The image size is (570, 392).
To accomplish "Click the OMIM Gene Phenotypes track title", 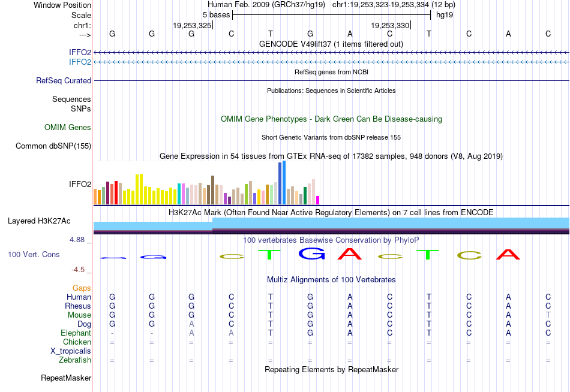I will tap(331, 119).
